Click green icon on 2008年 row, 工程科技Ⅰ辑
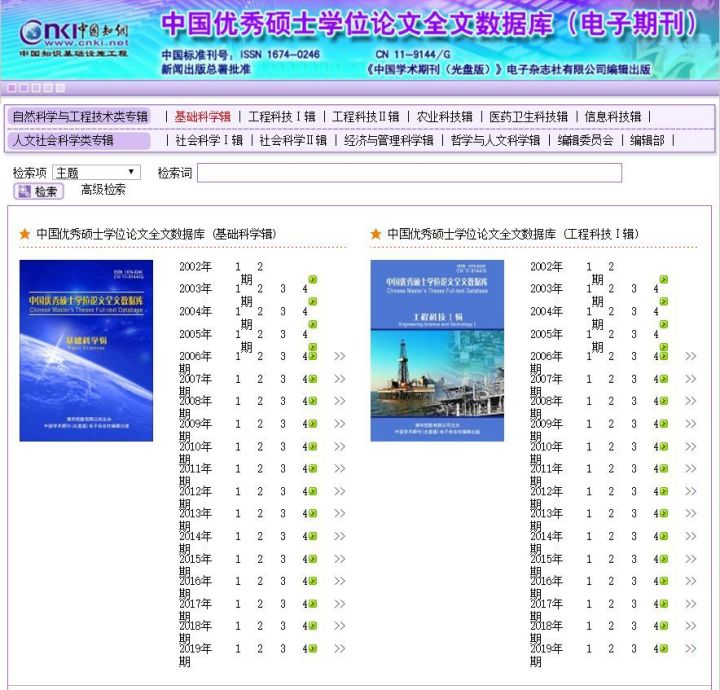 (664, 401)
